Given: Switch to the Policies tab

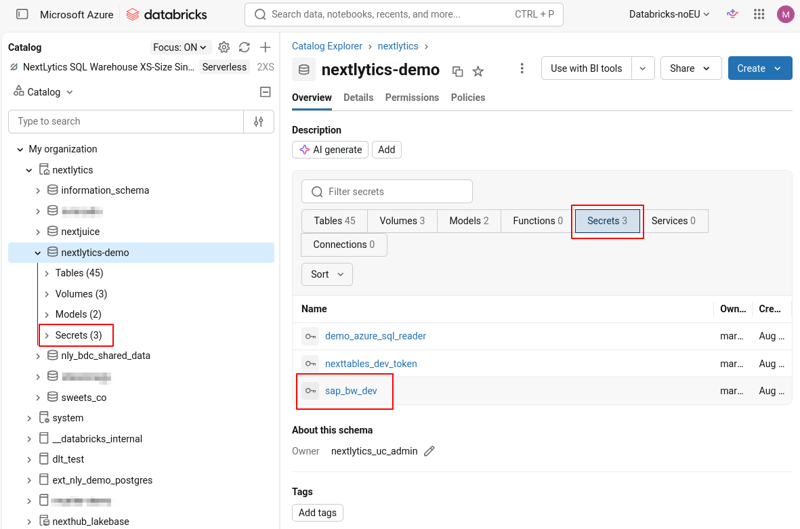Looking at the screenshot, I should (468, 97).
